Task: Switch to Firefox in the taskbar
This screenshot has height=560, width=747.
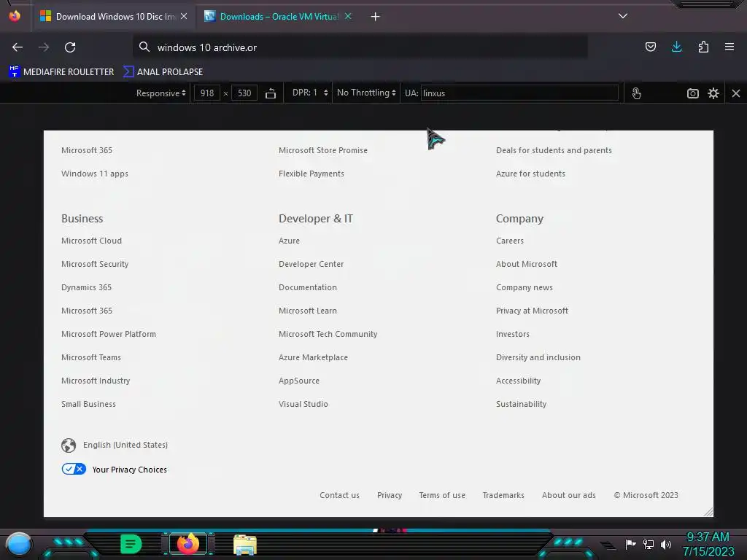Action: [187, 544]
